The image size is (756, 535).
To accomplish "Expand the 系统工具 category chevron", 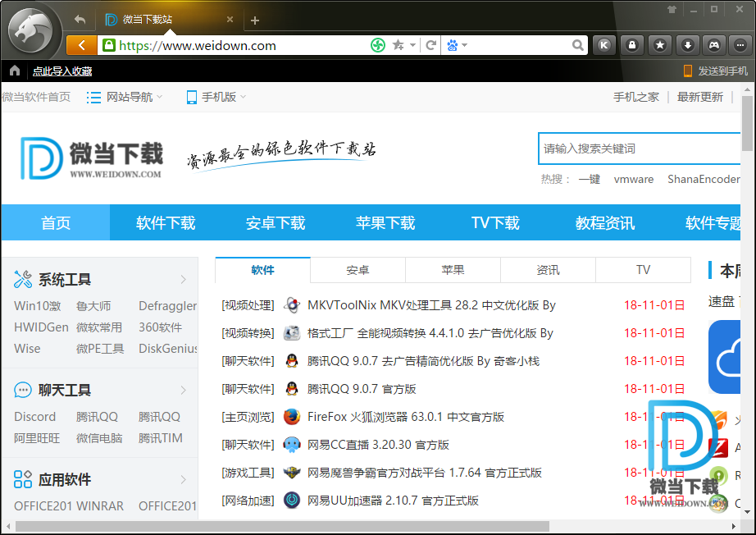I will [x=183, y=279].
